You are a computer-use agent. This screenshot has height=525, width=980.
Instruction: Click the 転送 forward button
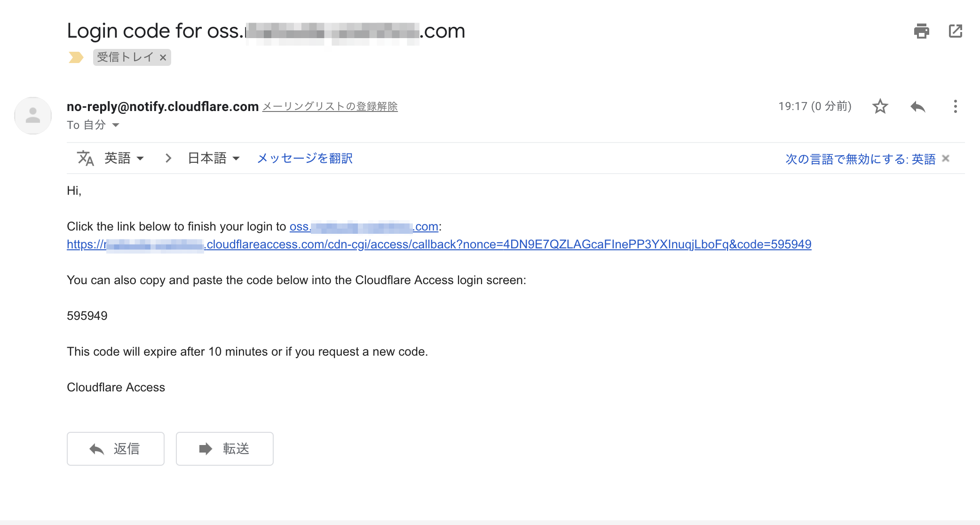(x=225, y=449)
